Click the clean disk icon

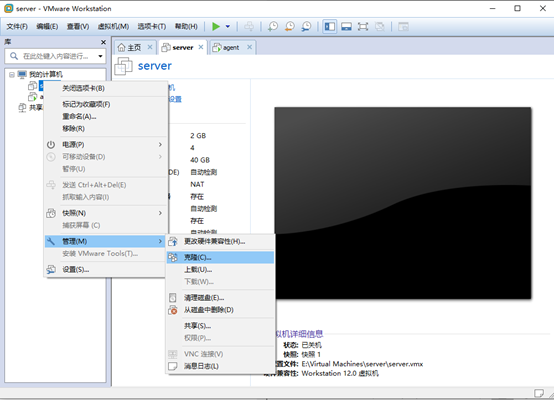coord(173,298)
